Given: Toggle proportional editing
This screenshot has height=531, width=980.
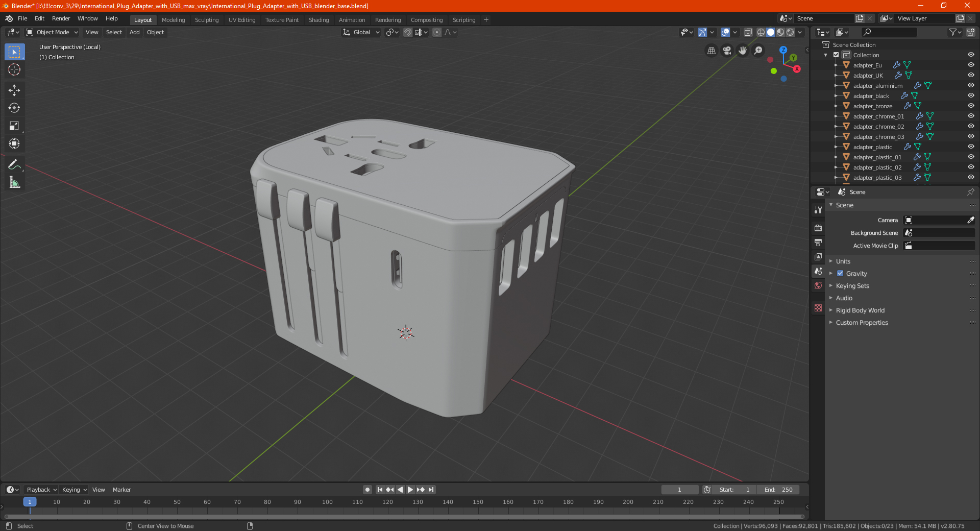Looking at the screenshot, I should pyautogui.click(x=437, y=32).
